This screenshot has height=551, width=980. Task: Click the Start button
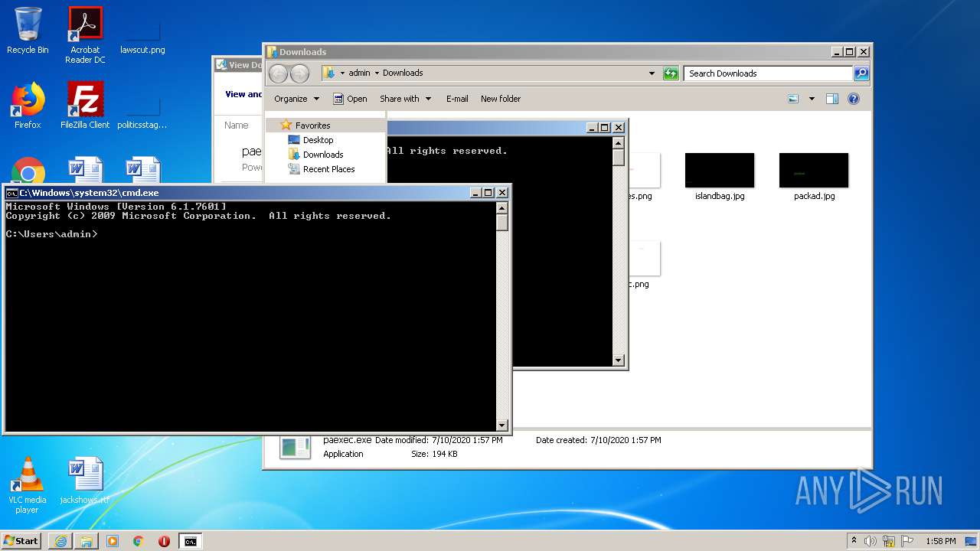pyautogui.click(x=21, y=541)
